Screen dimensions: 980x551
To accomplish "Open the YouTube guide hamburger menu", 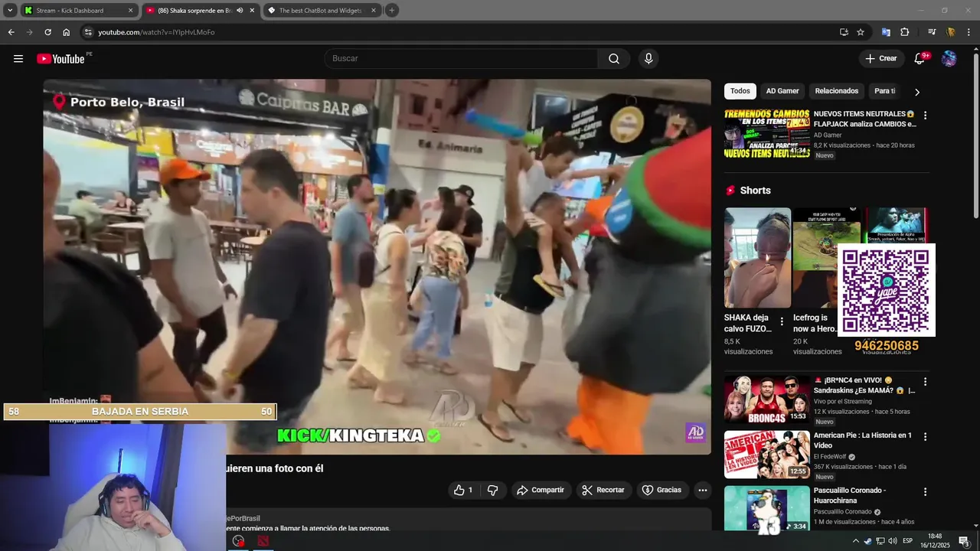I will (x=18, y=59).
